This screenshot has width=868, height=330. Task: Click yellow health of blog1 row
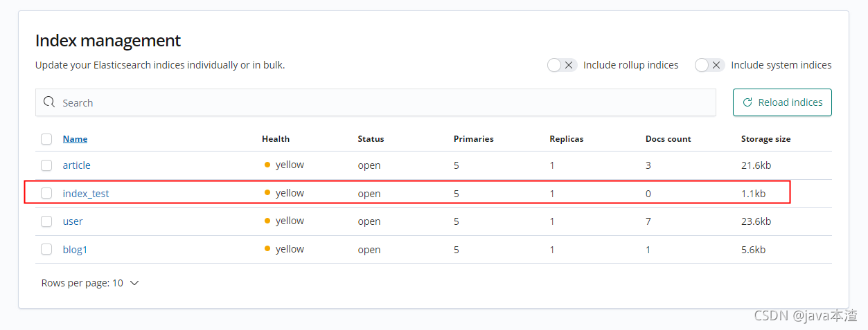pos(284,249)
